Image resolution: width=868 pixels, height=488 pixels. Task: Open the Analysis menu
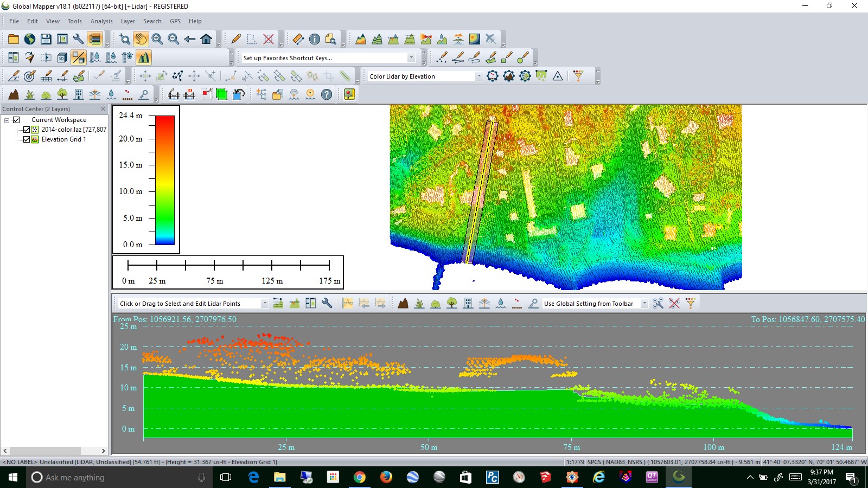101,21
